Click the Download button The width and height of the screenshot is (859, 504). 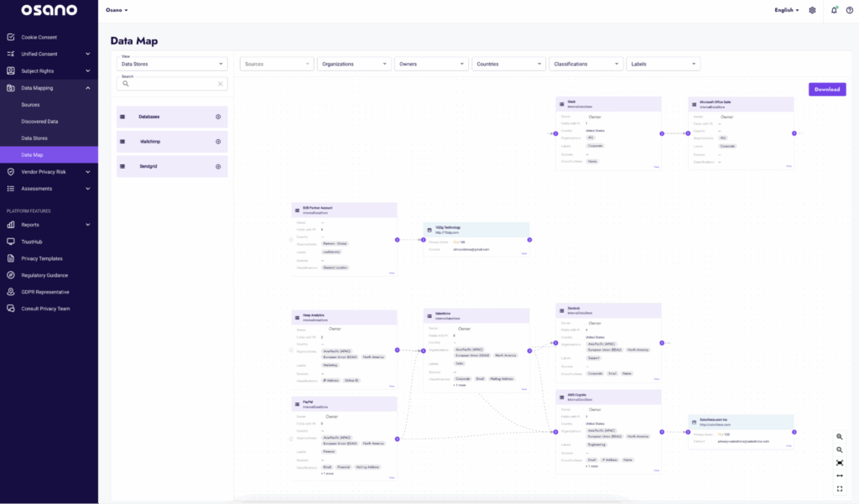(x=827, y=89)
